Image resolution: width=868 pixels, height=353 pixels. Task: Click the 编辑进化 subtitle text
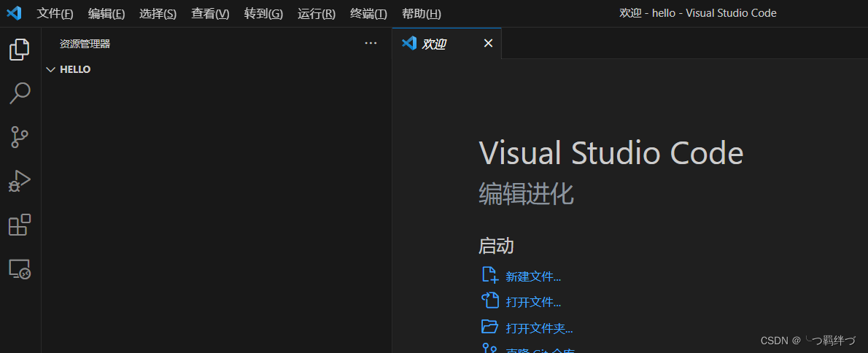click(x=526, y=194)
